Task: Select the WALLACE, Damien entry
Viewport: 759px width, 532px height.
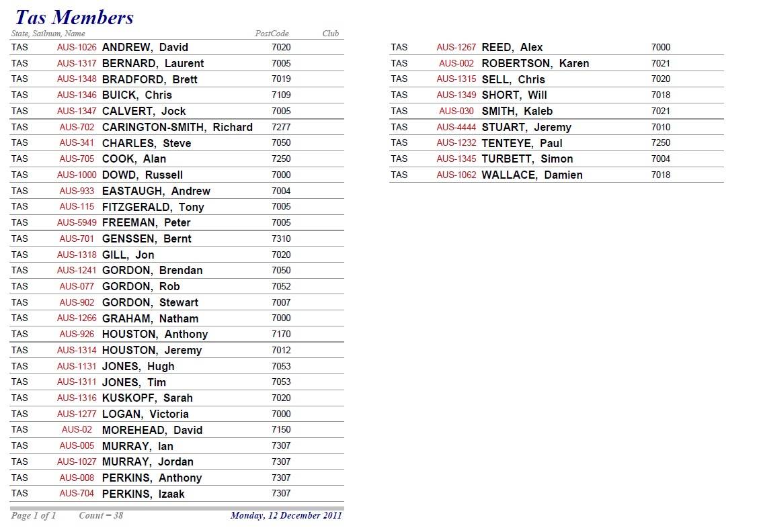Action: 532,175
